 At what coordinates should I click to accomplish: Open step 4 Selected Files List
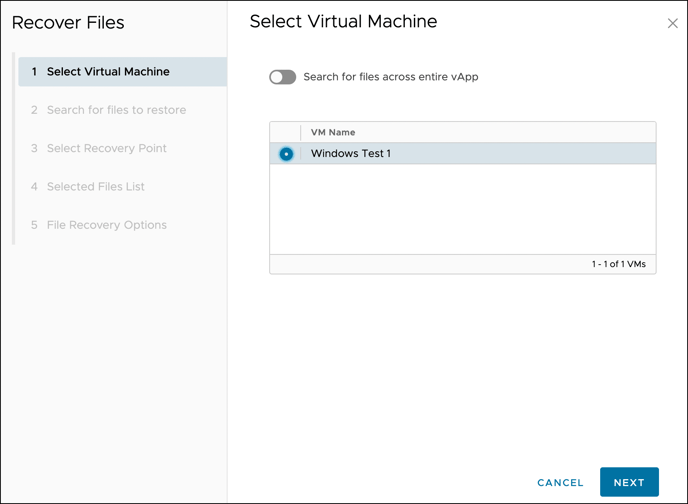88,186
